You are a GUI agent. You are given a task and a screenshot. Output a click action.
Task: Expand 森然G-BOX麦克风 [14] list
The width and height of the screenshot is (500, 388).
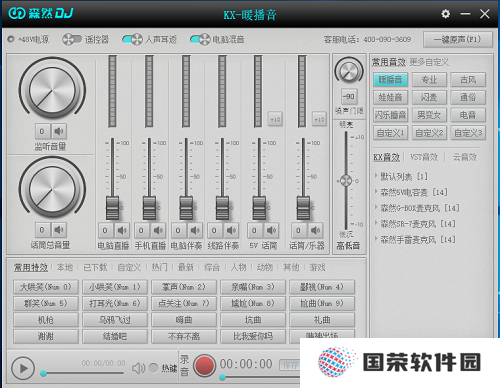tap(376, 208)
